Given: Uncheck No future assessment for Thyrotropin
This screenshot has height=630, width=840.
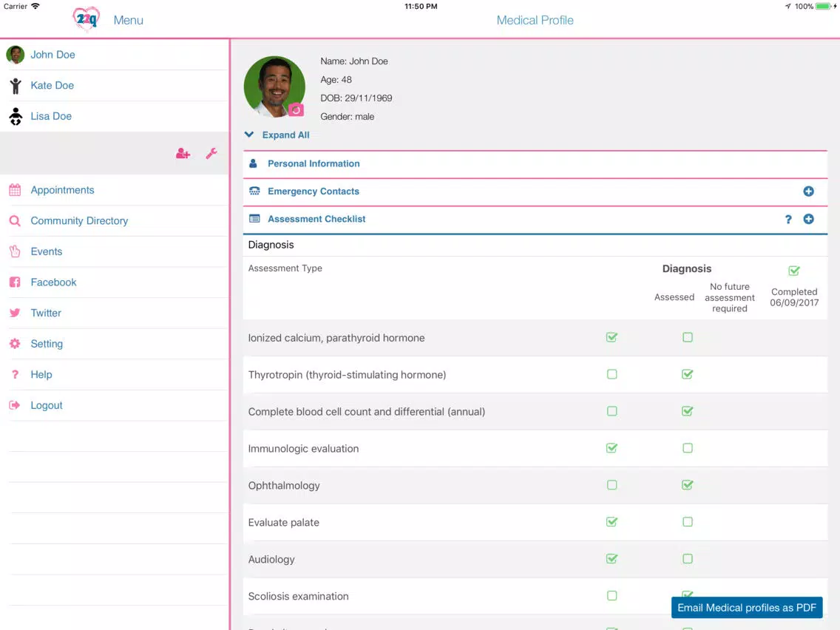Looking at the screenshot, I should click(x=688, y=374).
